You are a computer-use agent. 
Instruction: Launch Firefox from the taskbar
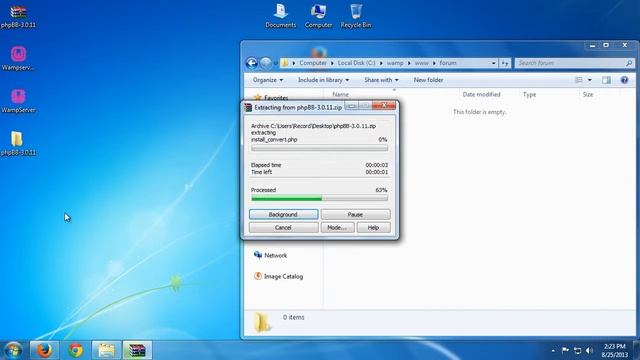click(x=44, y=350)
